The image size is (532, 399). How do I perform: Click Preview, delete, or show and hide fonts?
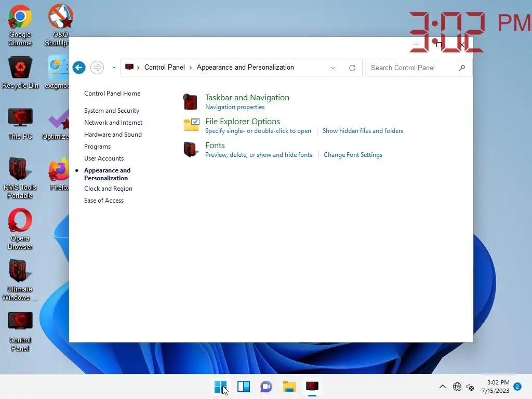[x=259, y=155]
